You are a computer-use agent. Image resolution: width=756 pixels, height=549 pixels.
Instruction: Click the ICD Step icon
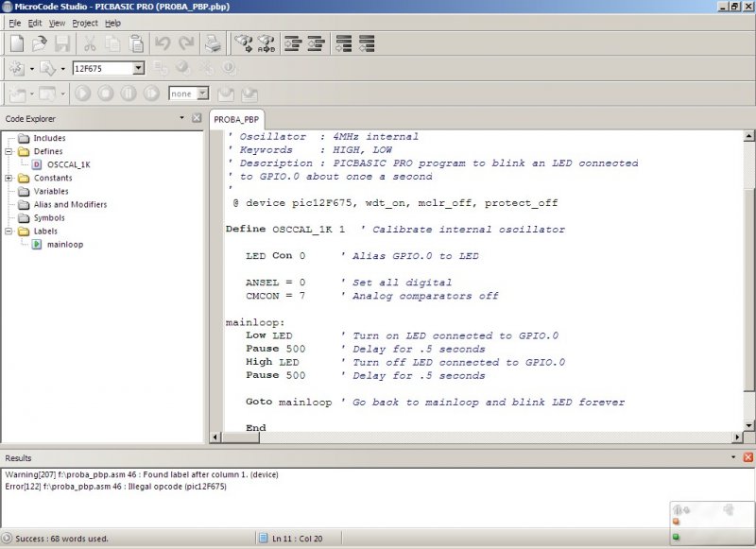coord(151,93)
